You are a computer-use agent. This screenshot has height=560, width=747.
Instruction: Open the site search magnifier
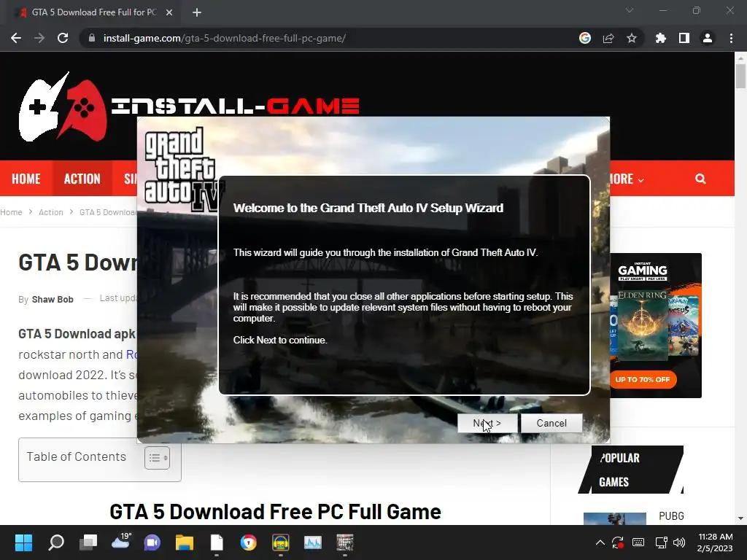(x=700, y=179)
